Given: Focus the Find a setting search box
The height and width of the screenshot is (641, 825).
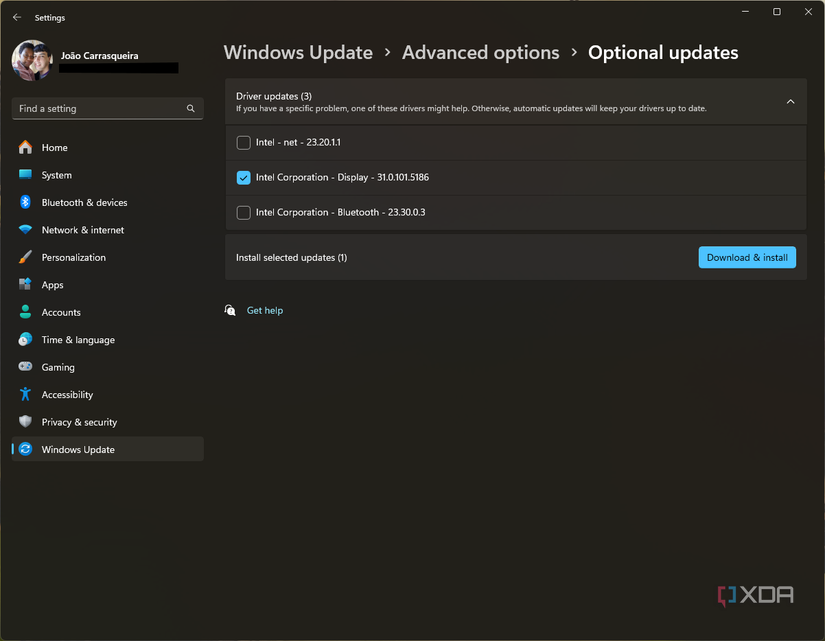Looking at the screenshot, I should pyautogui.click(x=107, y=108).
